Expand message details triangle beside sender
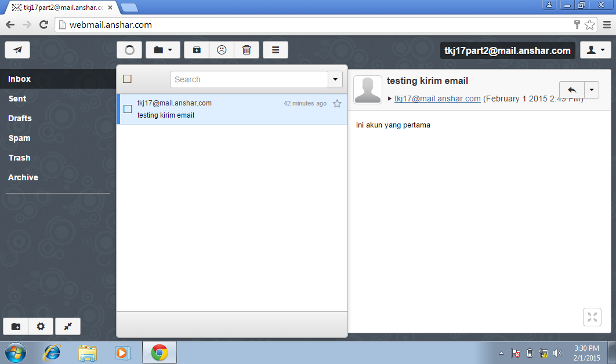Image resolution: width=616 pixels, height=364 pixels. pos(390,99)
